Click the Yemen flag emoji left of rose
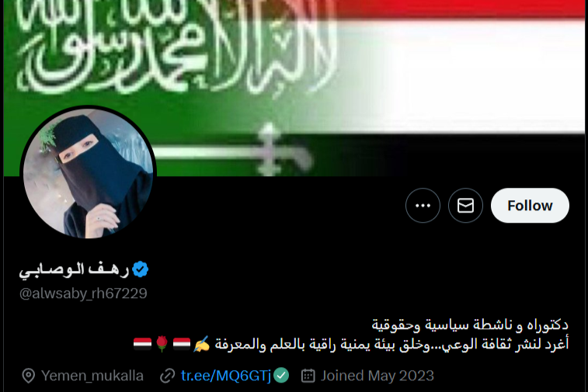588x392 pixels. (142, 344)
